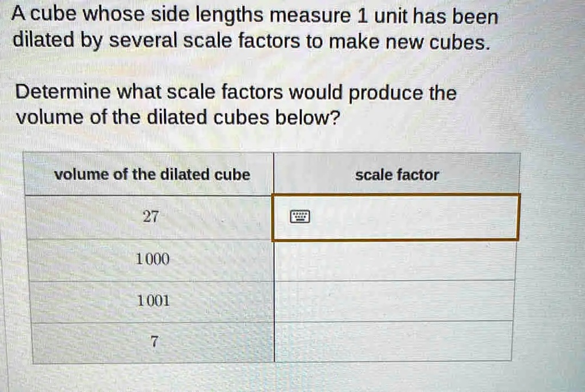Select the table cell showing 27
The image size is (585, 392).
click(x=150, y=217)
